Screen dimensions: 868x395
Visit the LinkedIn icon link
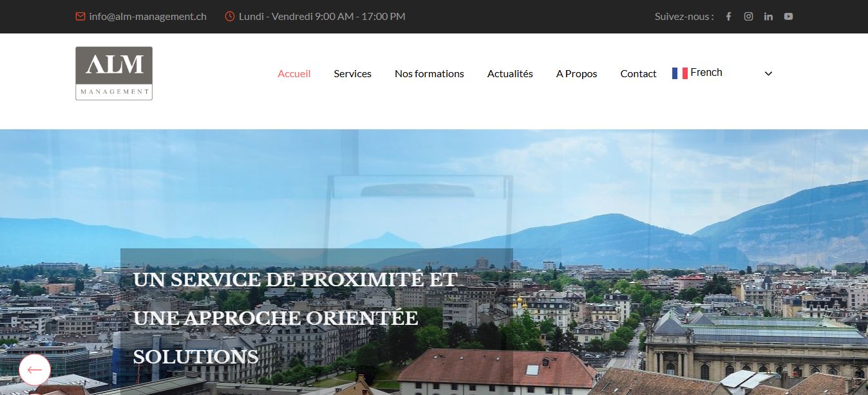click(768, 17)
